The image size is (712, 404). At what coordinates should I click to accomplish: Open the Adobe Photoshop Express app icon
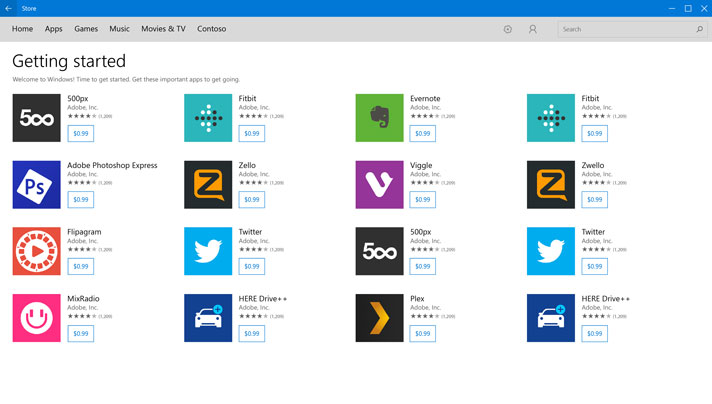click(36, 185)
